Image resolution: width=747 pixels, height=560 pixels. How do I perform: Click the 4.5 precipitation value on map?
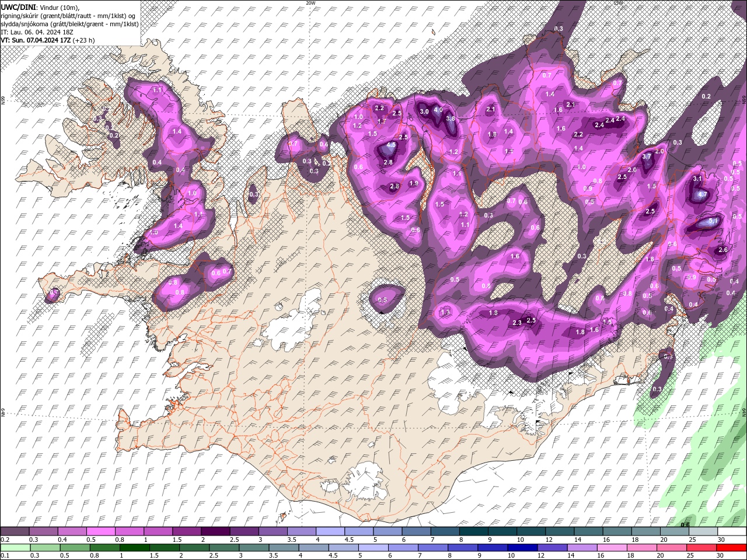click(x=391, y=145)
